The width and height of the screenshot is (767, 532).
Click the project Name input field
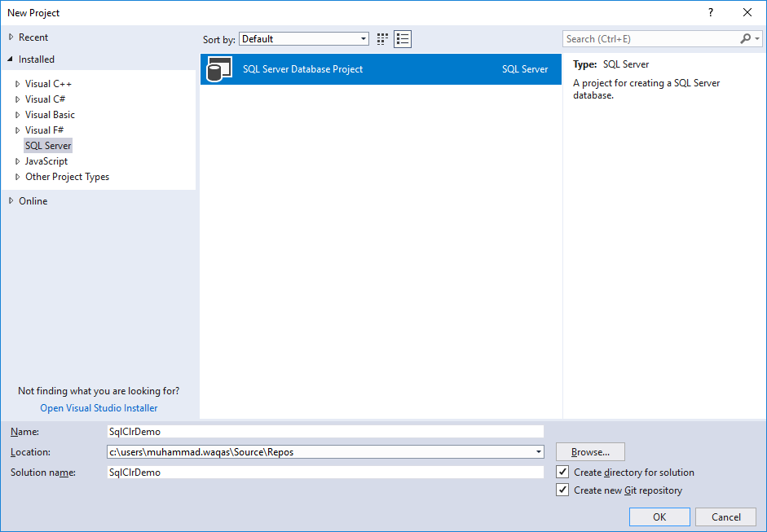point(325,431)
